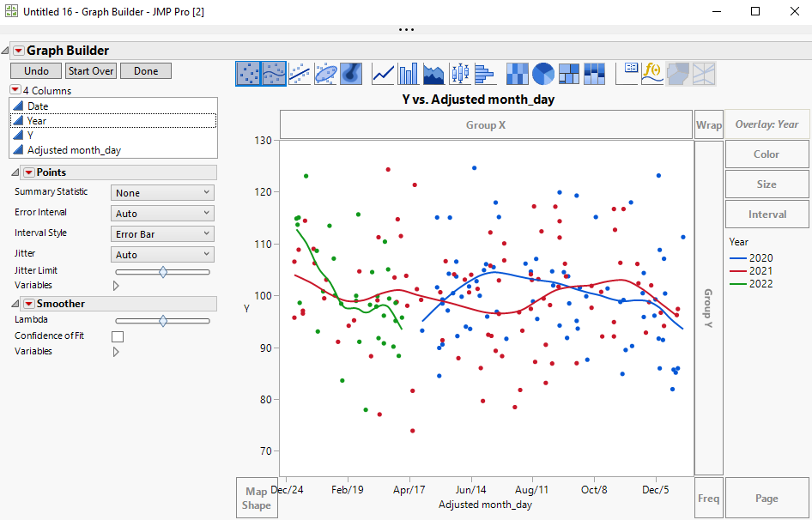The height and width of the screenshot is (520, 812).
Task: Click the Wrap drop zone
Action: 708,124
